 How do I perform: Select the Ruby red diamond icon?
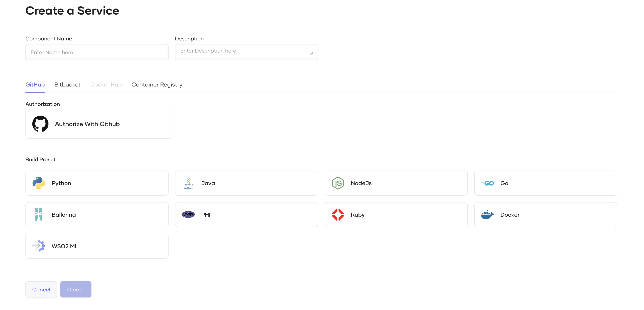click(338, 215)
